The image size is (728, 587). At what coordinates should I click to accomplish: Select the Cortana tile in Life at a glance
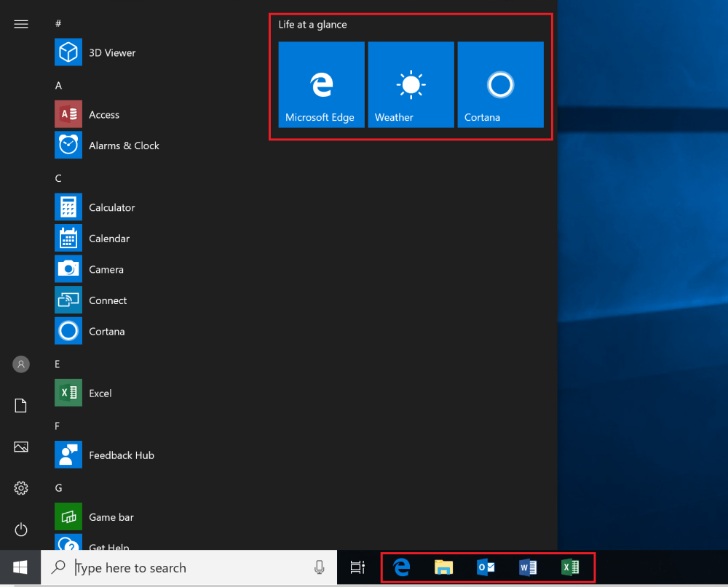tap(500, 84)
